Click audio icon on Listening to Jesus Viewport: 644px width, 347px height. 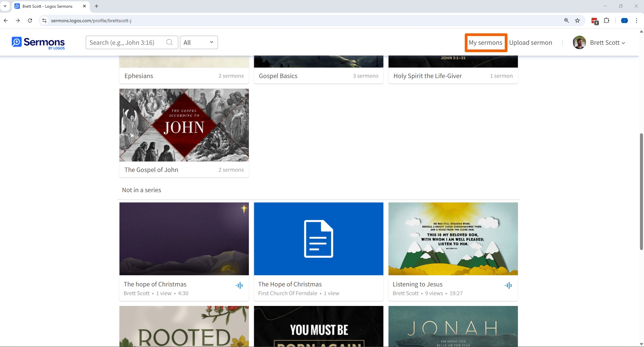[x=508, y=285]
